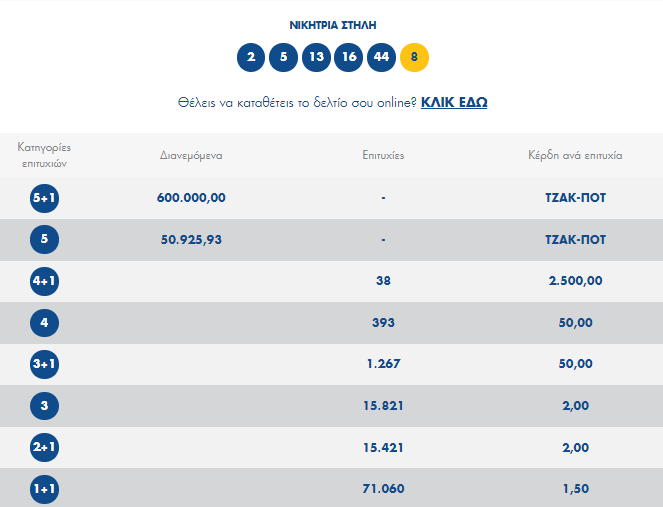Viewport: 663px width, 507px height.
Task: Click the 600.000,00 distributed amount
Action: (x=191, y=198)
